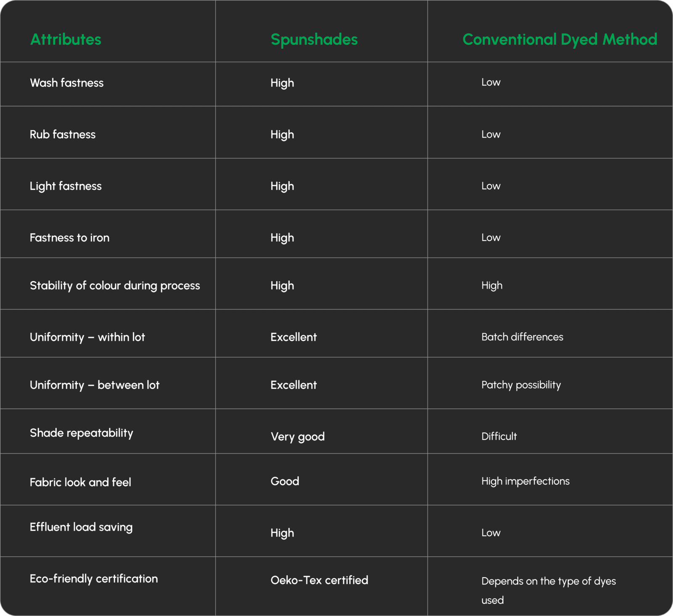Select the Rub fastness attribute cell
The height and width of the screenshot is (616, 673).
(63, 135)
